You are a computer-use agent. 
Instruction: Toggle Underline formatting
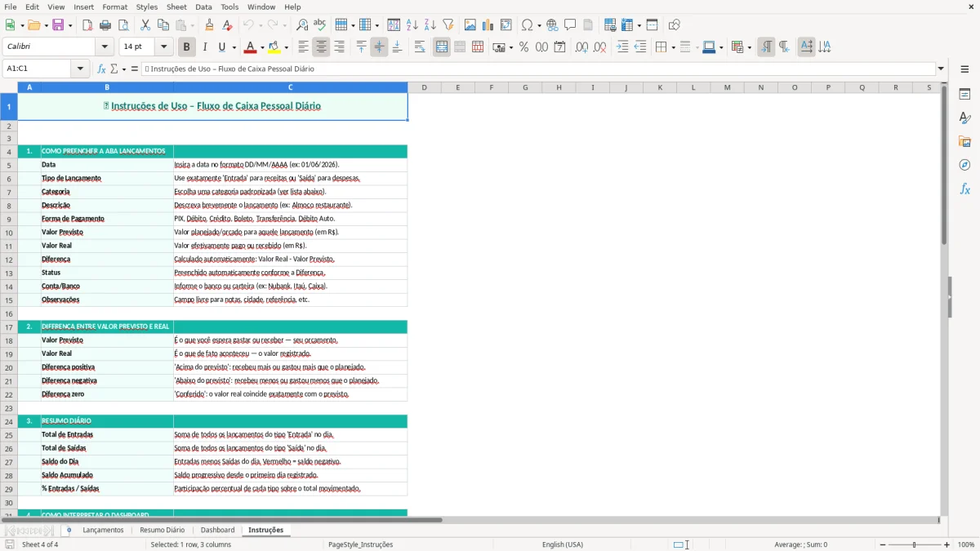222,47
